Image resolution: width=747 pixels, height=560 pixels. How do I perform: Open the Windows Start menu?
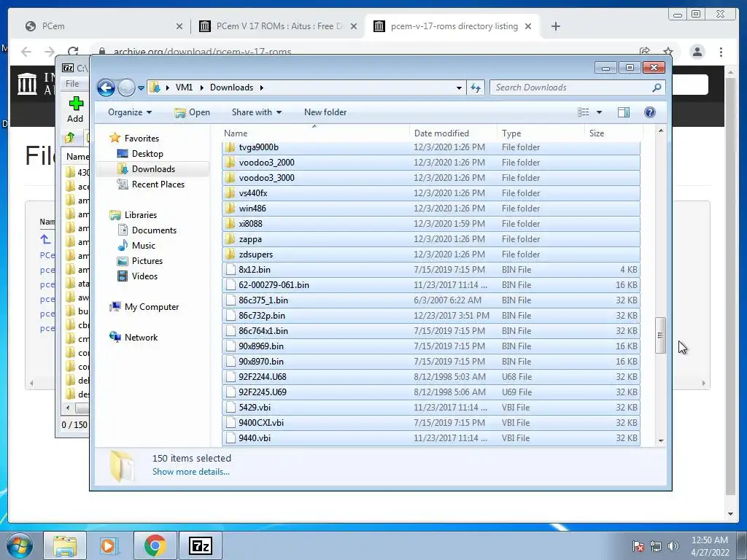click(x=20, y=545)
